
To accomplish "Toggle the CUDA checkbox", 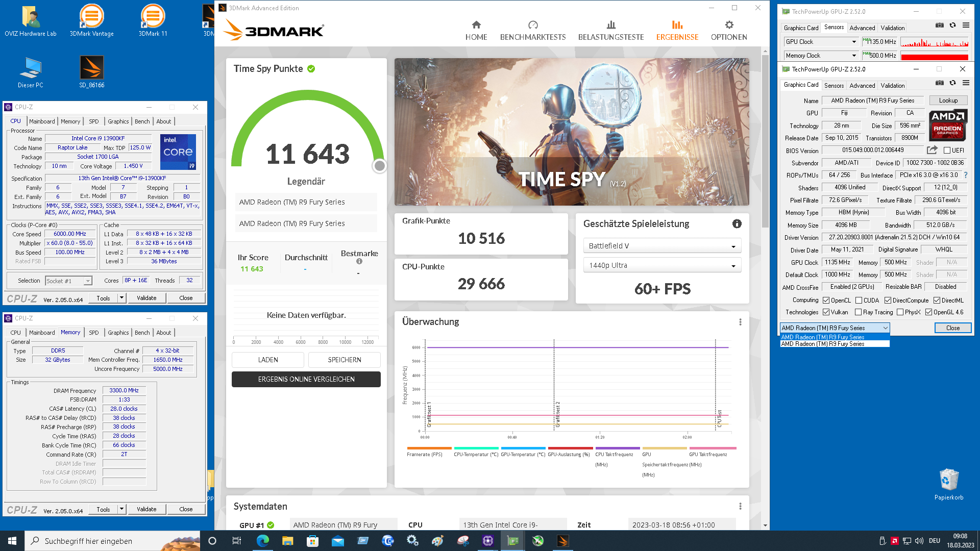I will point(859,300).
